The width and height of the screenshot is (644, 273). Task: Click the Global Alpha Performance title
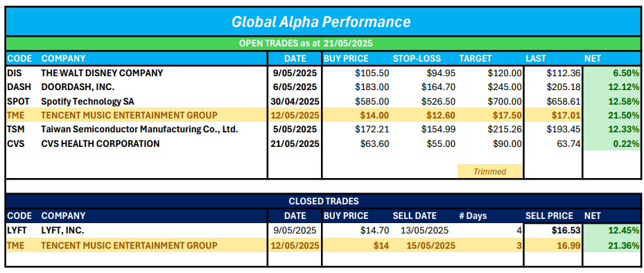(321, 21)
